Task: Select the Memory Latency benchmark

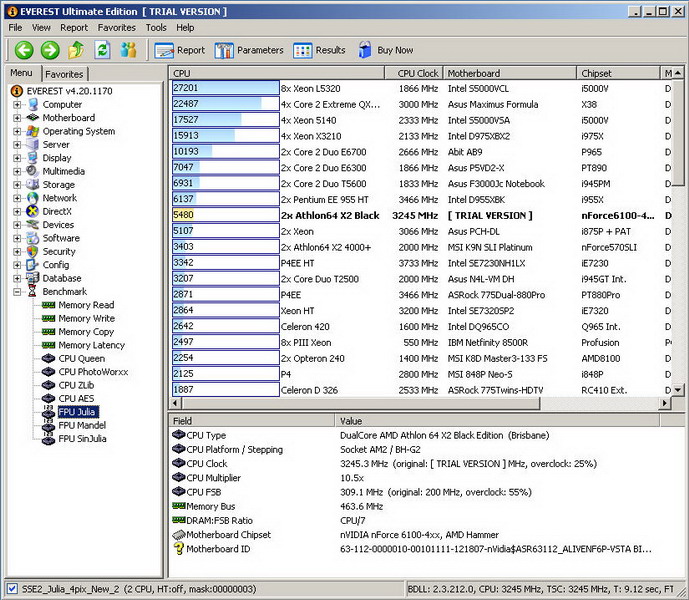Action: [91, 345]
